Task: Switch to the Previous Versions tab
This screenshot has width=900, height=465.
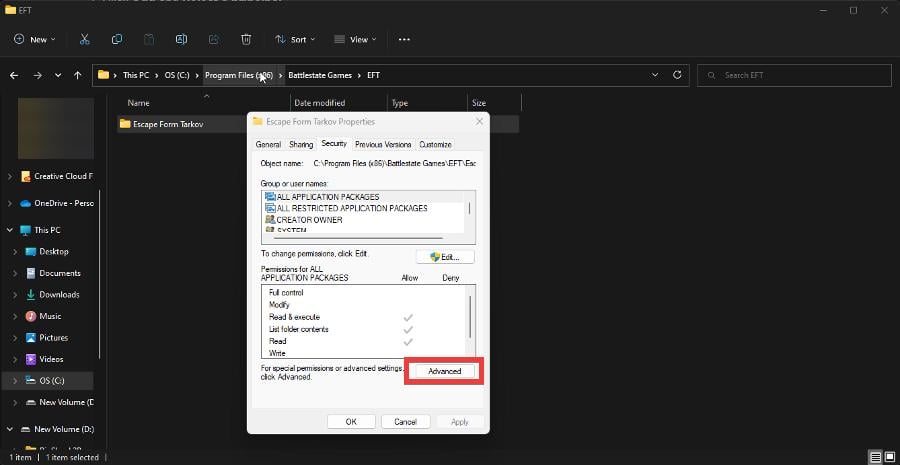Action: pos(383,144)
